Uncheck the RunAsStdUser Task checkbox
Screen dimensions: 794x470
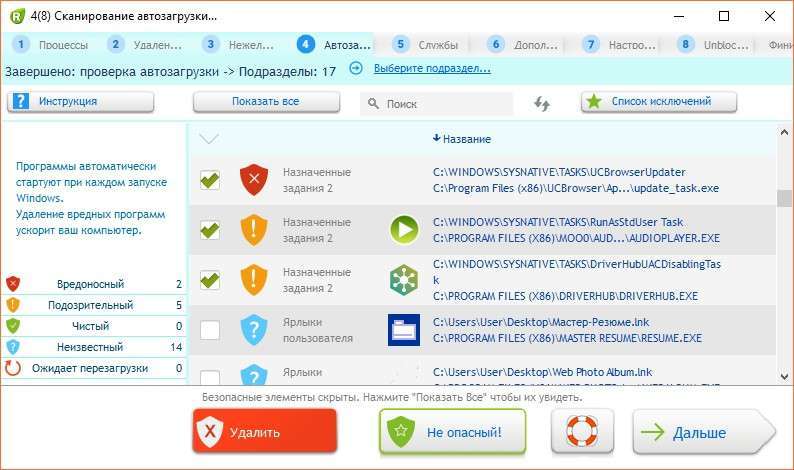point(210,230)
